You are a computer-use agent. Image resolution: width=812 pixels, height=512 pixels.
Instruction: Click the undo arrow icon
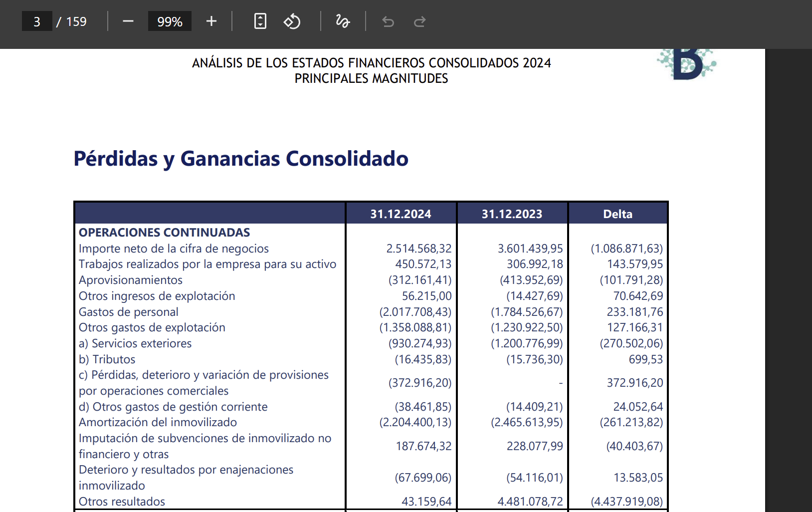pyautogui.click(x=388, y=21)
